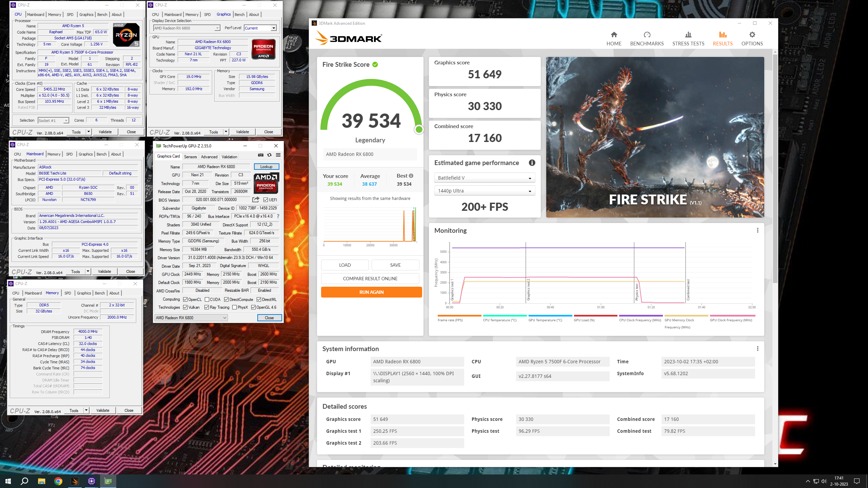Open the 3DMark BENCHMARKS section
Screen dimensions: 868x488
click(x=647, y=39)
